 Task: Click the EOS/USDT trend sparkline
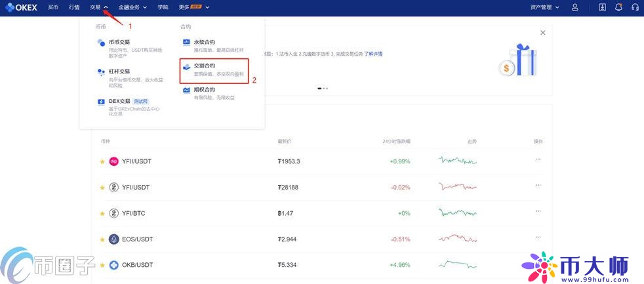[x=458, y=238]
